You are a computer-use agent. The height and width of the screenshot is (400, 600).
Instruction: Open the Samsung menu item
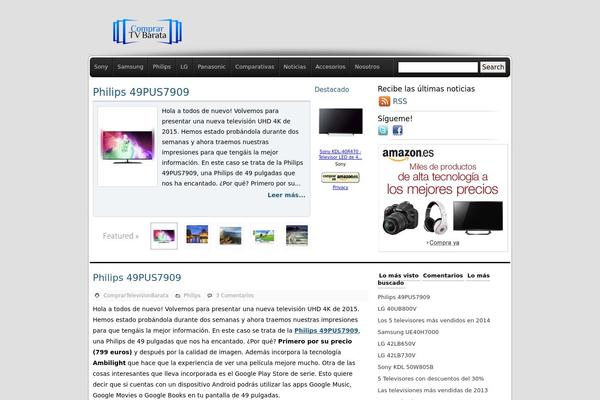pyautogui.click(x=130, y=67)
